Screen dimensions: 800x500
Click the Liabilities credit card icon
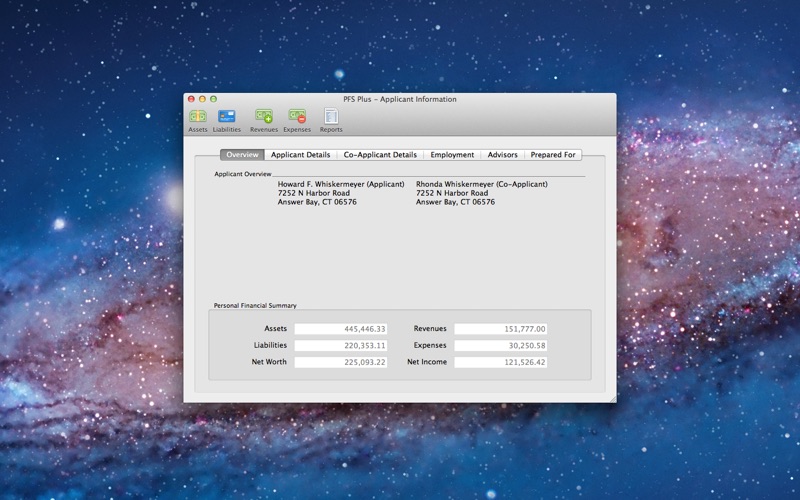[227, 117]
